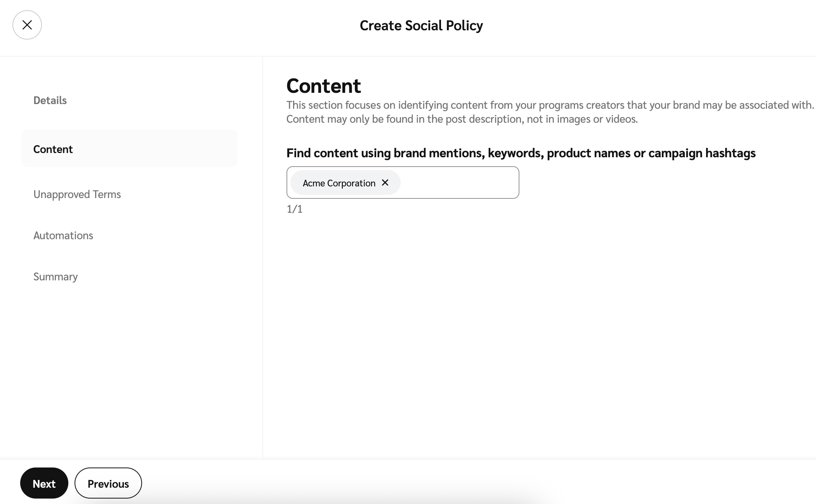Click the 'This section focuses on' description line
The image size is (816, 504).
tap(550, 105)
